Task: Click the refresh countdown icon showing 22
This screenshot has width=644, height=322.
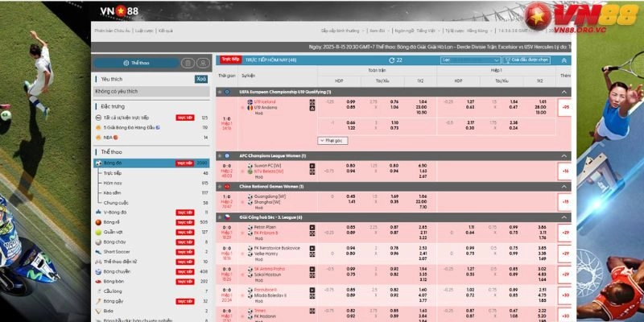Action: coord(392,60)
